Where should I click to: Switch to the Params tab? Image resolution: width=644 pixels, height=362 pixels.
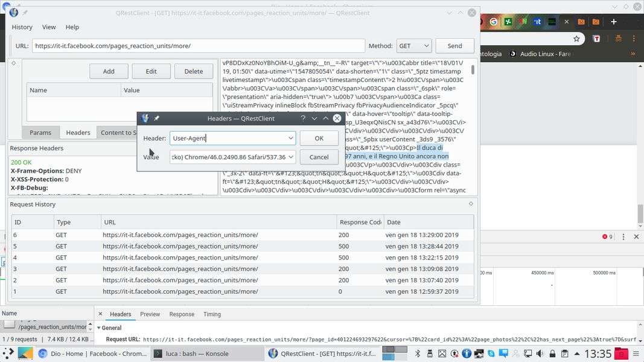click(40, 133)
